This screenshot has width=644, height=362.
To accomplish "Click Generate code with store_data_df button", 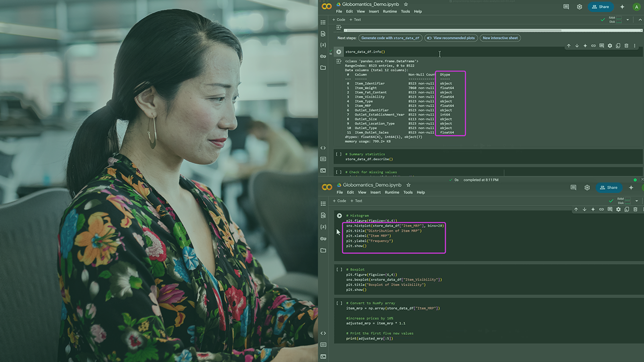I will click(390, 38).
